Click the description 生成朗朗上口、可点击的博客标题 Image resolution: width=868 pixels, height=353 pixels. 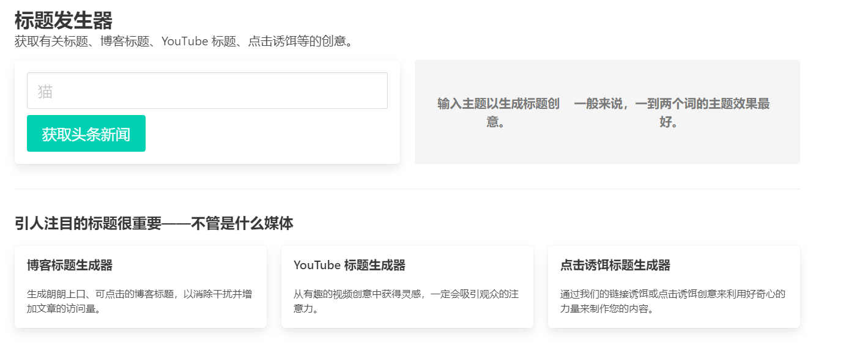[139, 301]
